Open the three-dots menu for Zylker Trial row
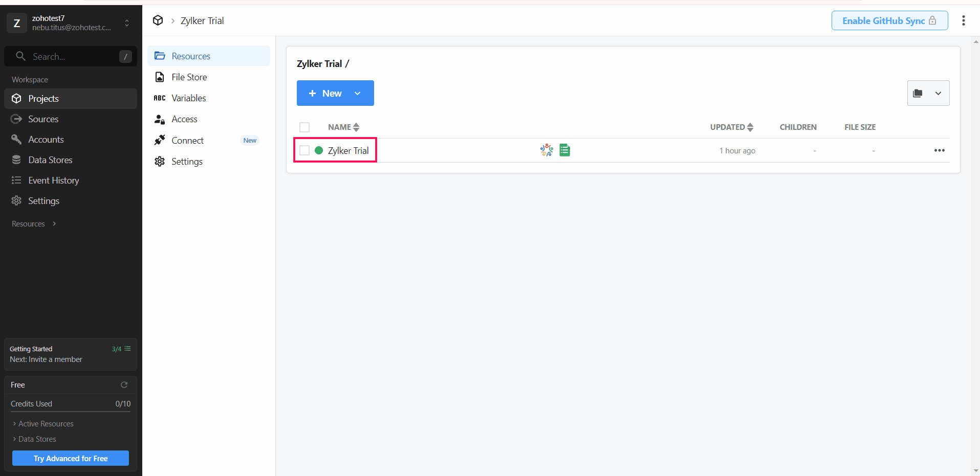Image resolution: width=980 pixels, height=476 pixels. click(x=940, y=150)
